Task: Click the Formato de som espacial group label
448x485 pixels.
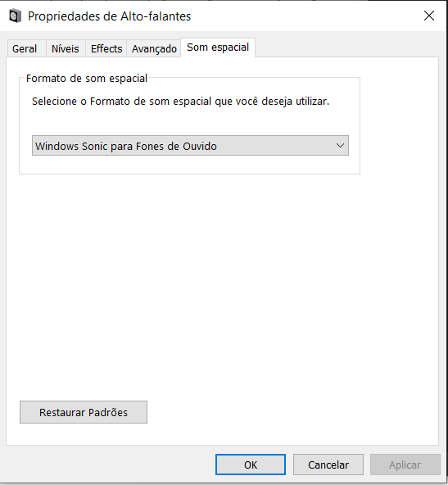Action: (x=87, y=79)
